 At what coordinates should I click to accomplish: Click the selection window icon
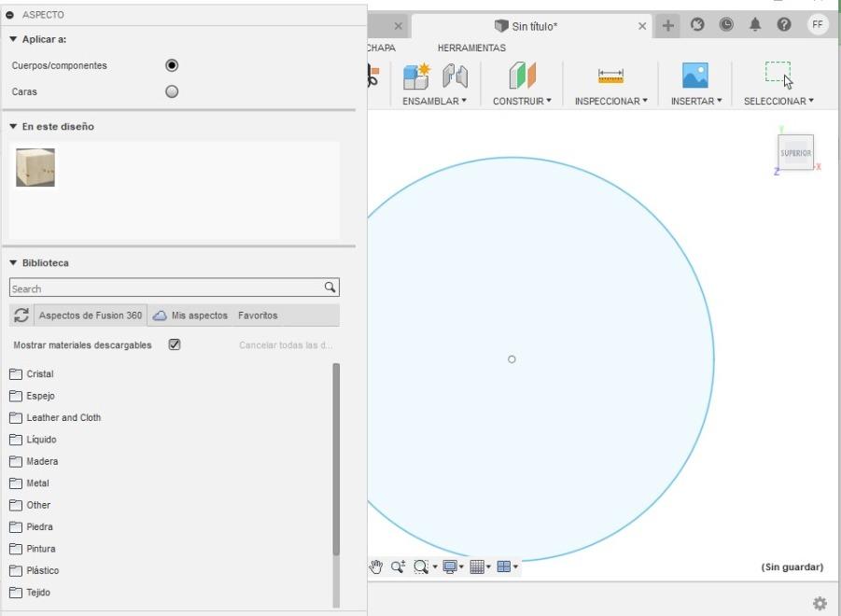tap(778, 74)
